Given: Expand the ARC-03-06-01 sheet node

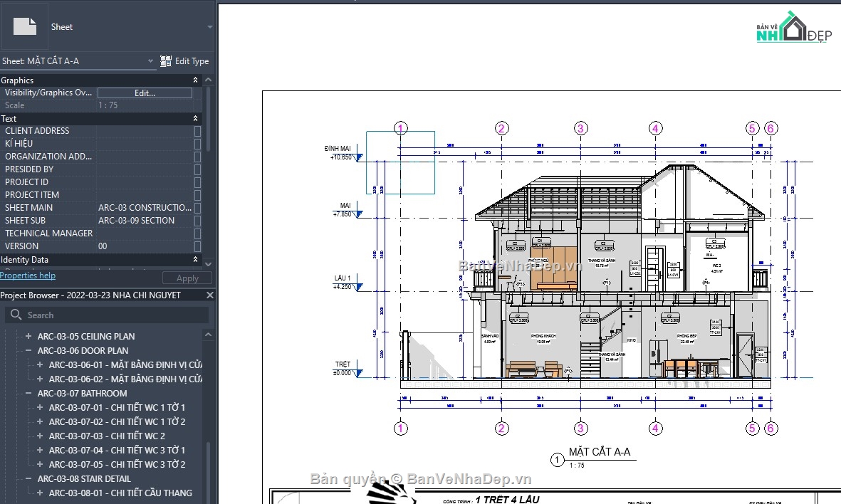Looking at the screenshot, I should (40, 364).
